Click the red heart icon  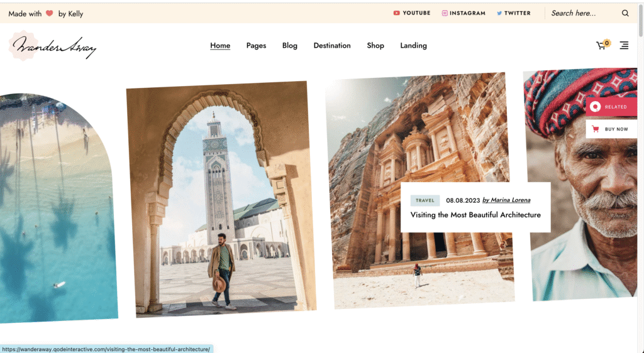49,13
